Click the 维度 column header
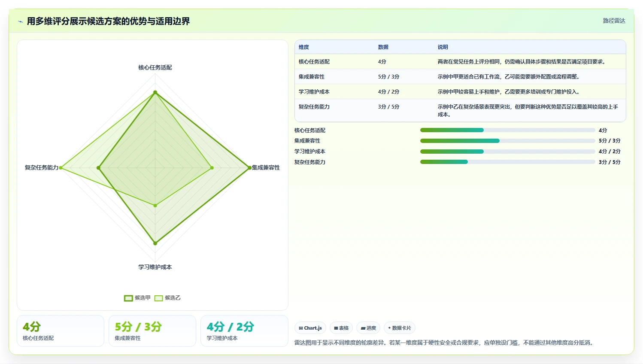Screen dimensions: 643x364 click(304, 47)
